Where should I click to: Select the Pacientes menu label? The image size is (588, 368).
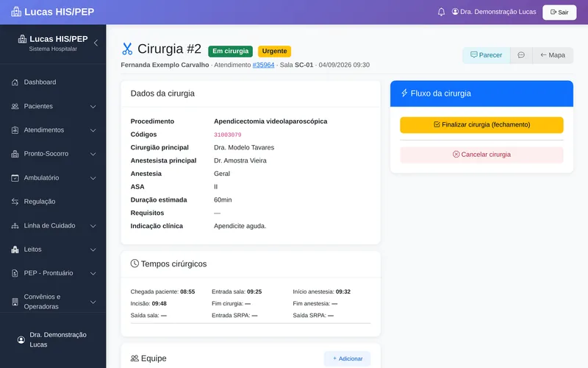coord(38,106)
